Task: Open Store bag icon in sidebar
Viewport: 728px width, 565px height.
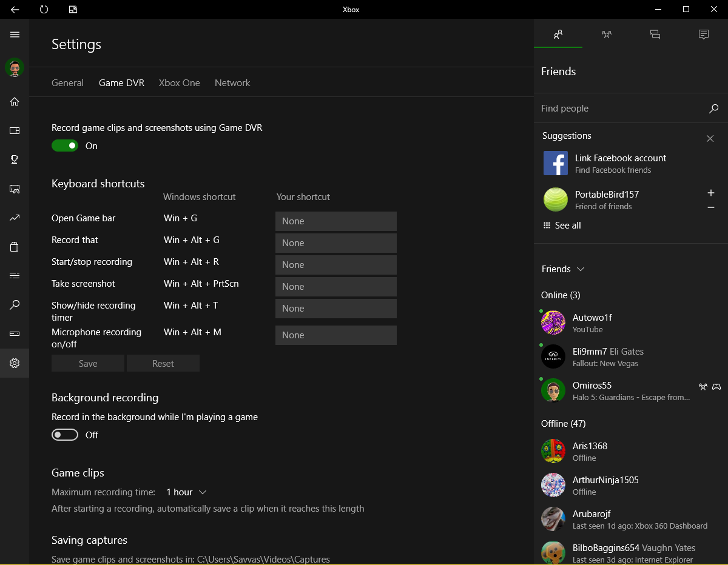Action: coord(15,247)
